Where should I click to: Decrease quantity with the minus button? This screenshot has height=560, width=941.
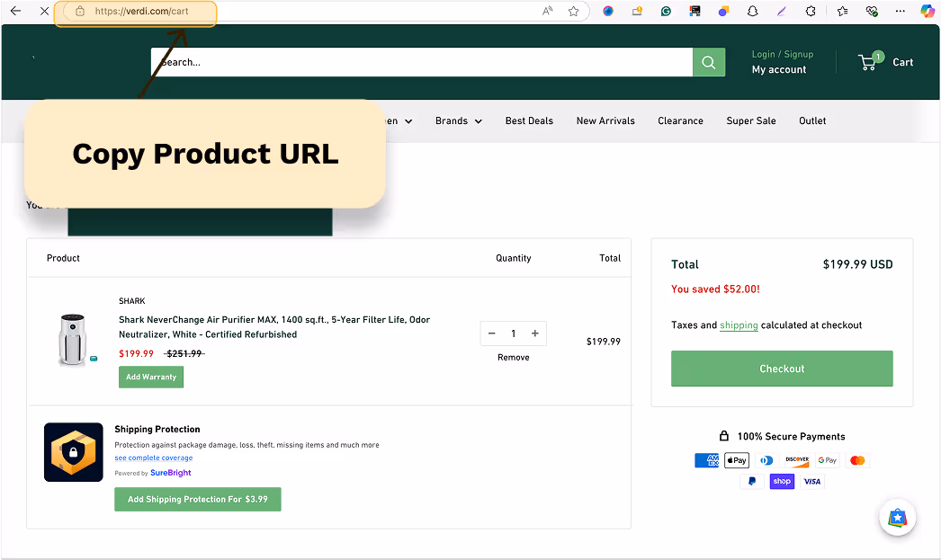tap(491, 333)
